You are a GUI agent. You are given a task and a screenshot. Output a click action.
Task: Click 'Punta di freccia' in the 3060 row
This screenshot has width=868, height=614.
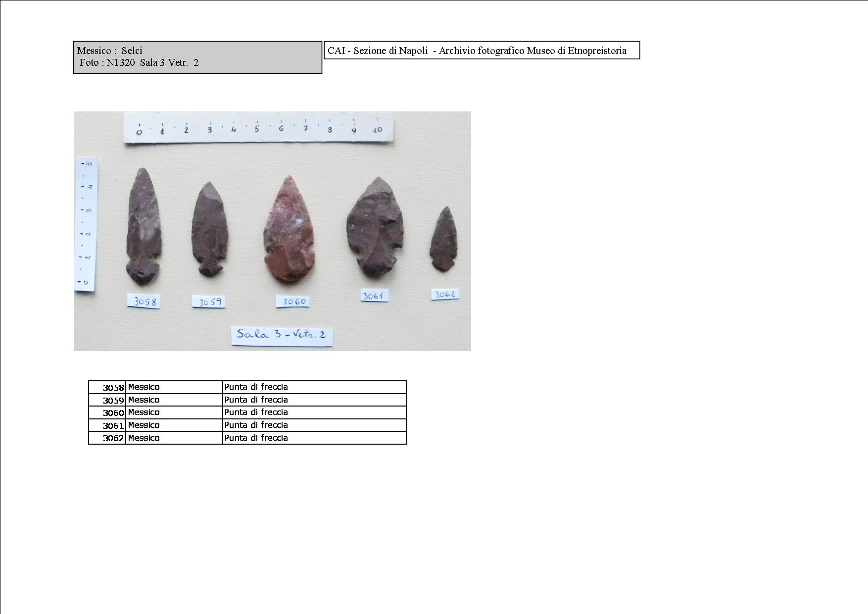click(x=256, y=412)
